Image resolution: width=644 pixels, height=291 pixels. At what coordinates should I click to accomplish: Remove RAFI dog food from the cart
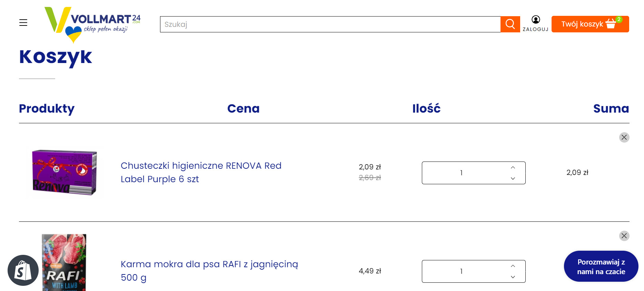(624, 236)
